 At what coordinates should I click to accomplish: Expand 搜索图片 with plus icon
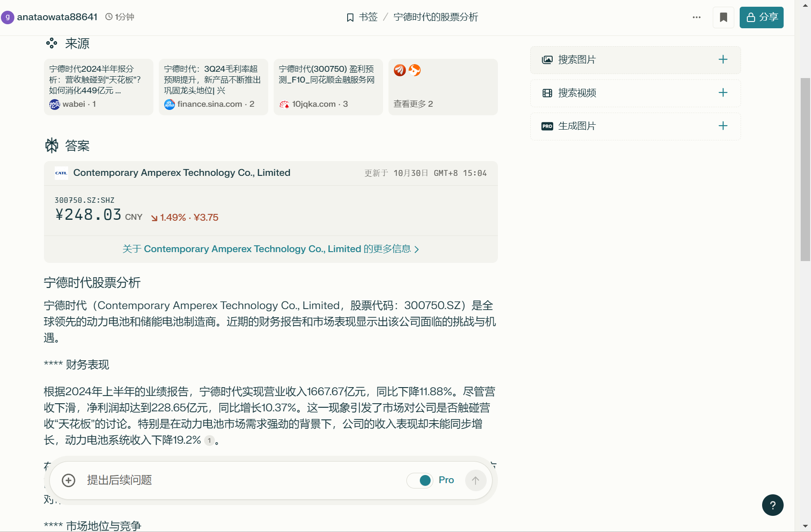[x=723, y=60]
